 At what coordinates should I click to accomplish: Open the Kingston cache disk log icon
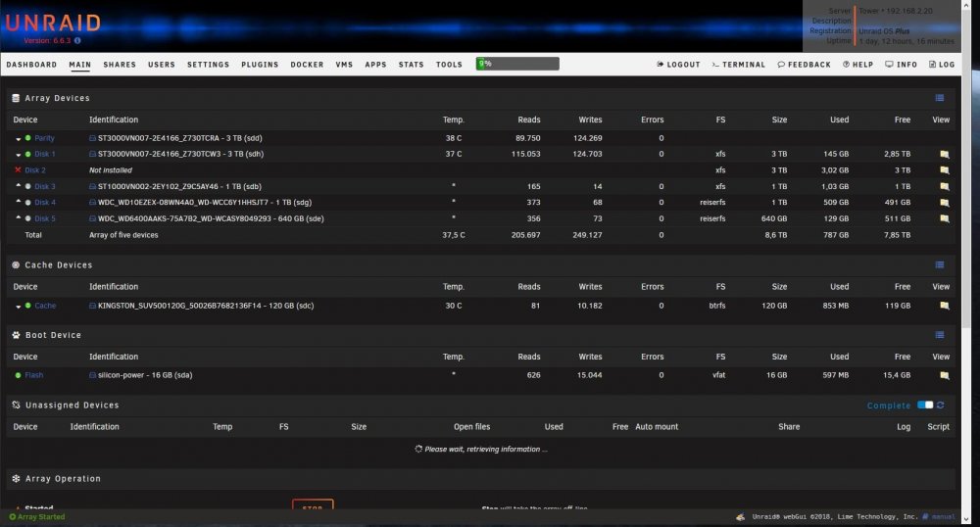coord(92,306)
